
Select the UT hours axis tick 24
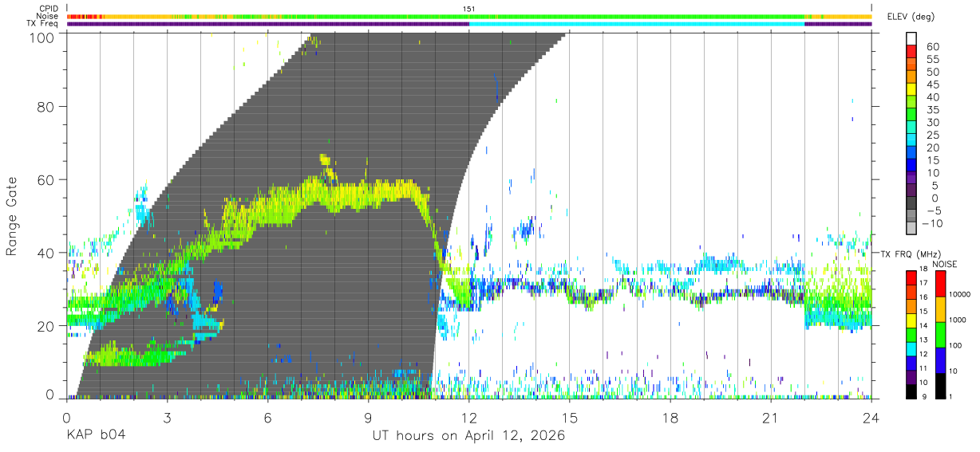coord(871,418)
